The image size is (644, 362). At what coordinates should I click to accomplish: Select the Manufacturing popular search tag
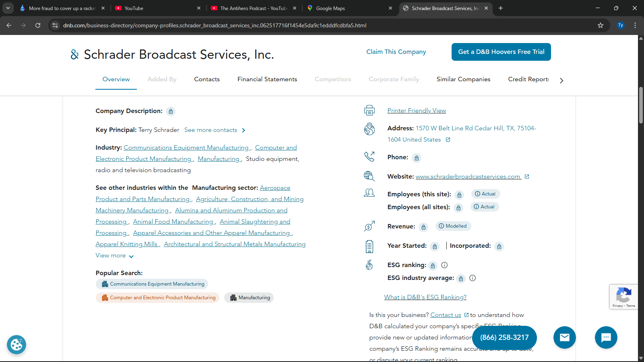(x=249, y=298)
